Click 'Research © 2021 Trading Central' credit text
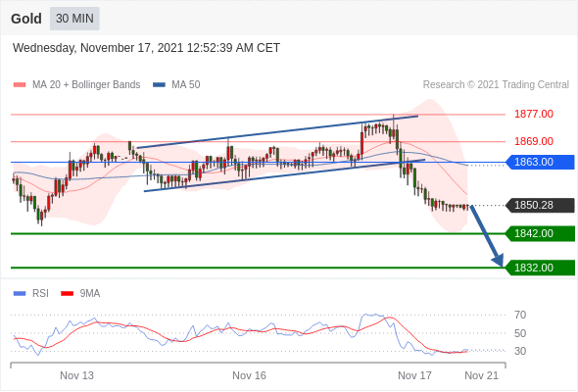Viewport: 578px width, 392px height. (x=496, y=85)
